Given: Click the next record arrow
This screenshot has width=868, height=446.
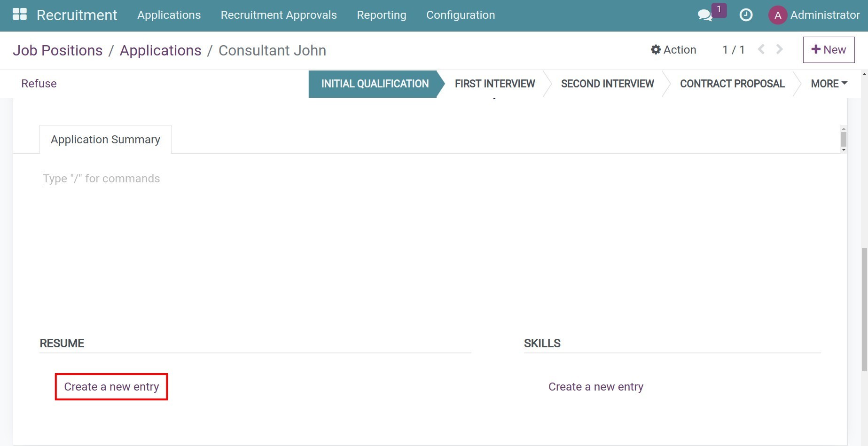Looking at the screenshot, I should tap(779, 49).
